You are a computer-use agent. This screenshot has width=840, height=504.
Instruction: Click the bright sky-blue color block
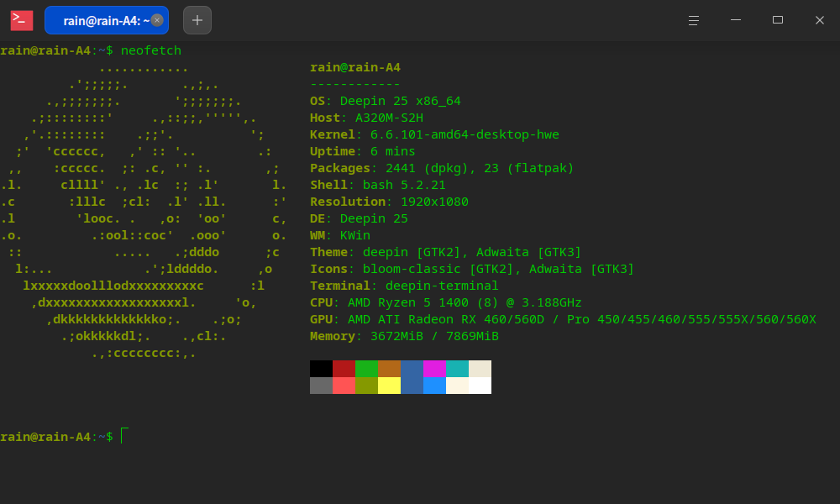[434, 386]
